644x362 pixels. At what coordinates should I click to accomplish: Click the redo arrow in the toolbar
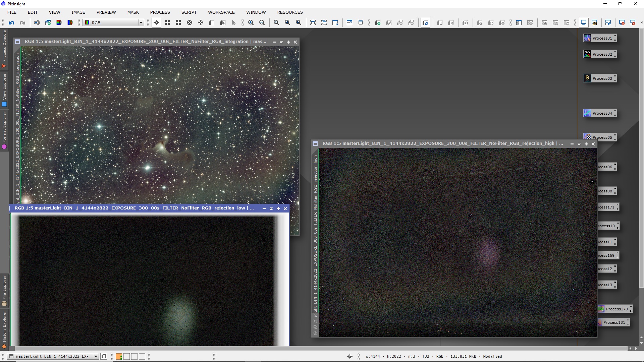(22, 23)
